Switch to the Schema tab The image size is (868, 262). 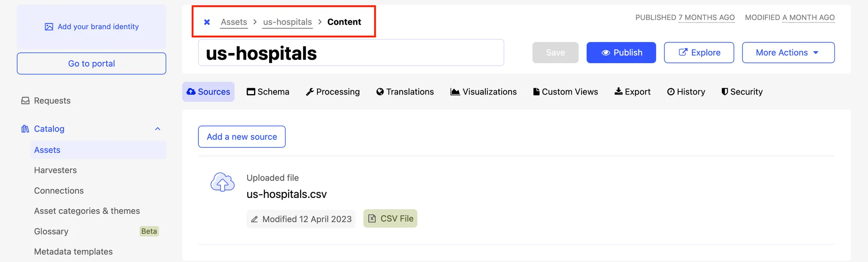click(268, 92)
